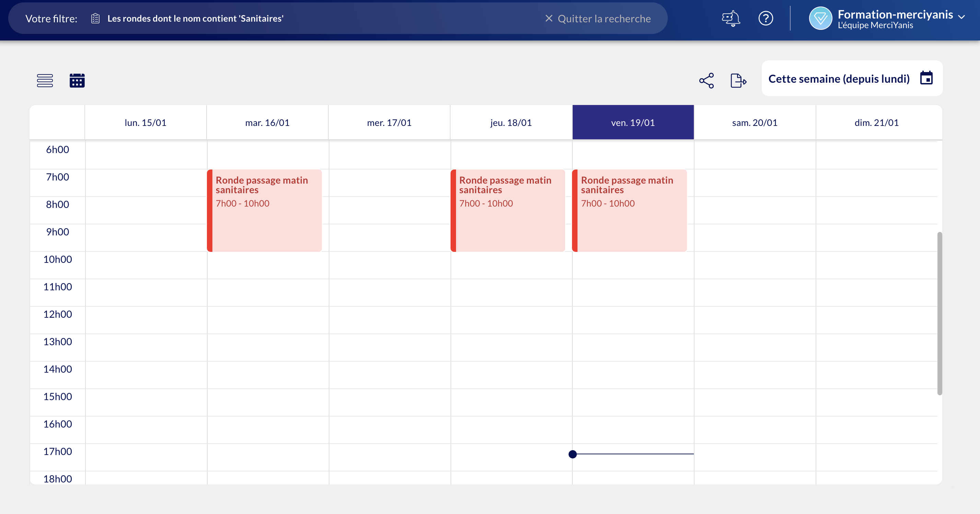The width and height of the screenshot is (980, 514).
Task: Open Friday's Ronde passage matin sanitaires
Action: tap(630, 210)
